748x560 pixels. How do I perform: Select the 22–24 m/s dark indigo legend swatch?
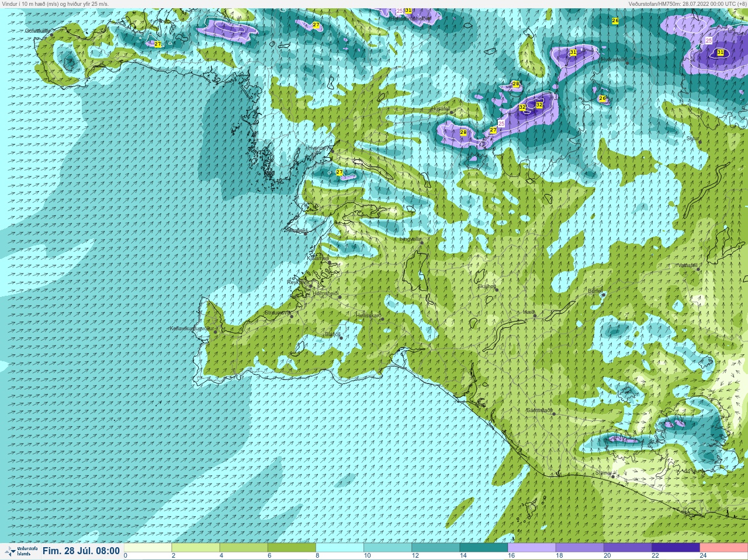(x=675, y=548)
